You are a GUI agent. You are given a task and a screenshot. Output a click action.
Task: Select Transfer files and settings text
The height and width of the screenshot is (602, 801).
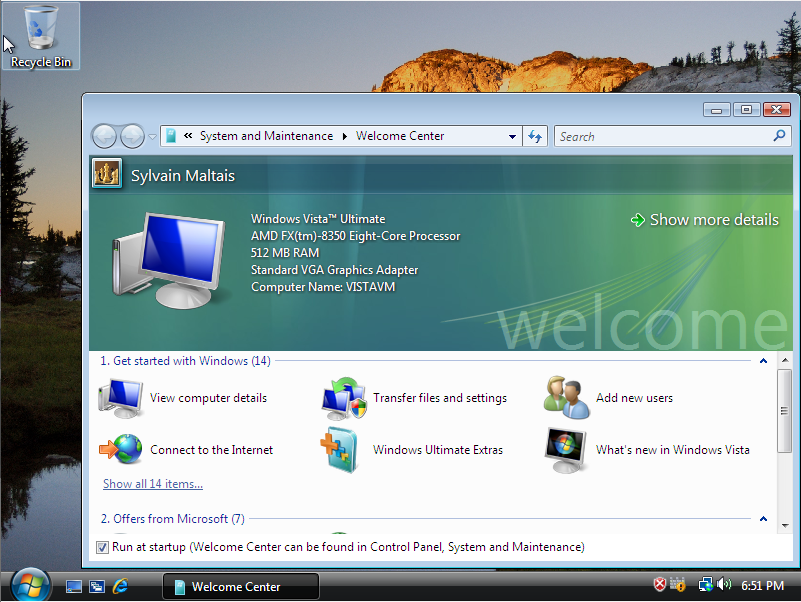click(x=440, y=398)
